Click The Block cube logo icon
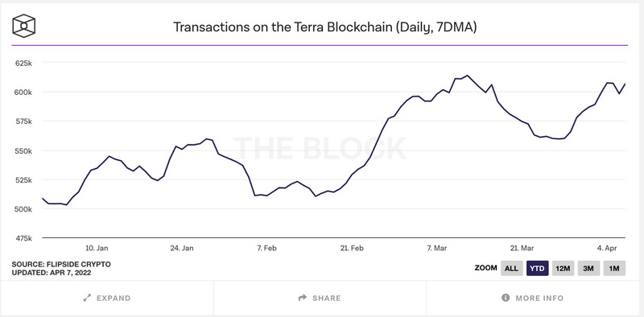644x317 pixels. (x=23, y=26)
